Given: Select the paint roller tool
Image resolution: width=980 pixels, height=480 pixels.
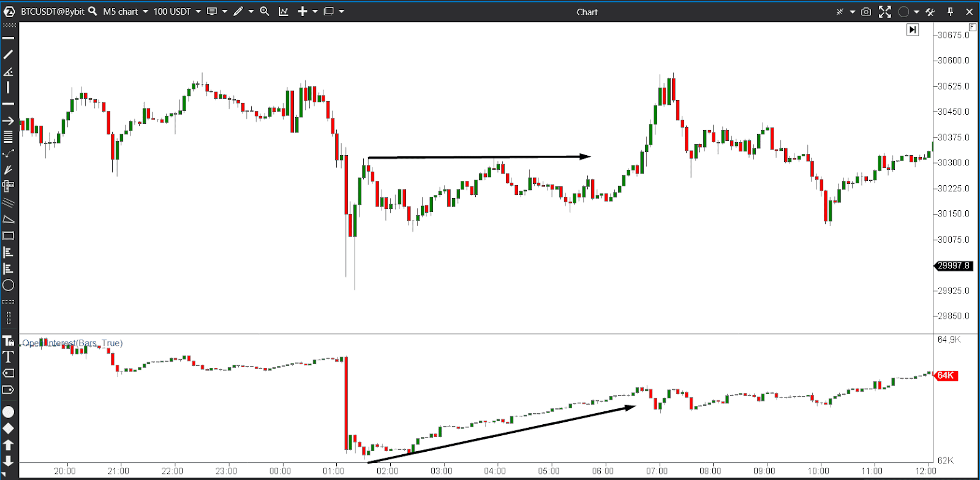Looking at the screenshot, I should pos(8,186).
